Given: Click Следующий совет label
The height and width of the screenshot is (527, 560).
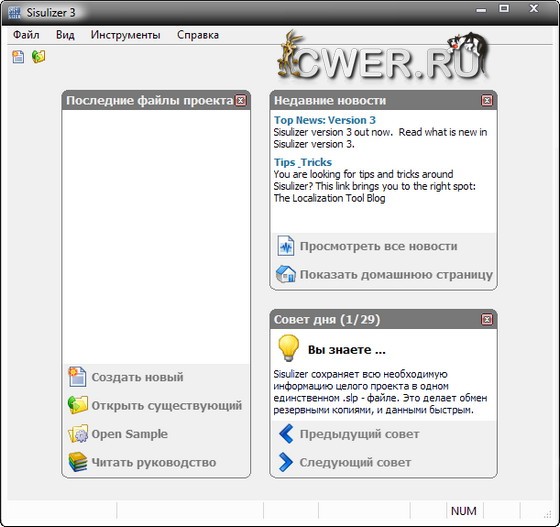Looking at the screenshot, I should [x=355, y=462].
